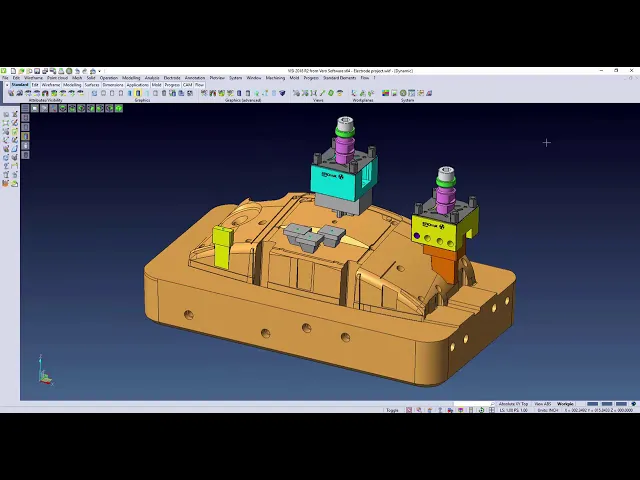Select the small yellow block on mold
Screen dimensions: 640x480
coord(223,247)
